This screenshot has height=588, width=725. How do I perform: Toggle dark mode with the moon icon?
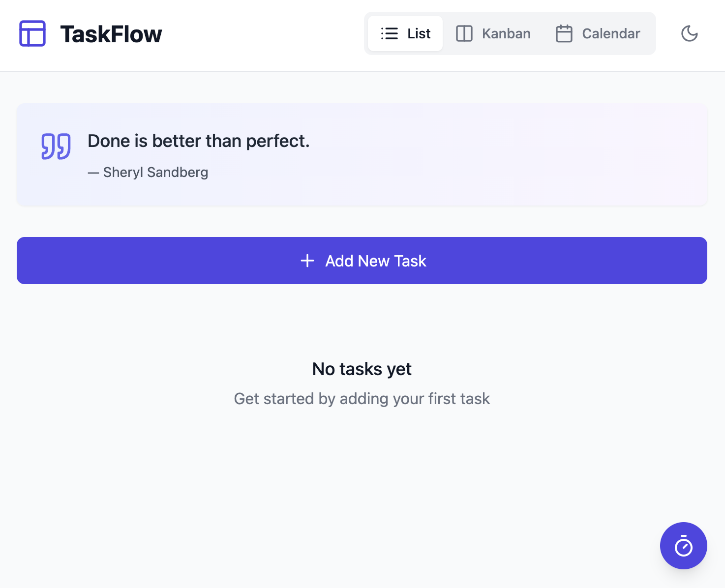690,33
